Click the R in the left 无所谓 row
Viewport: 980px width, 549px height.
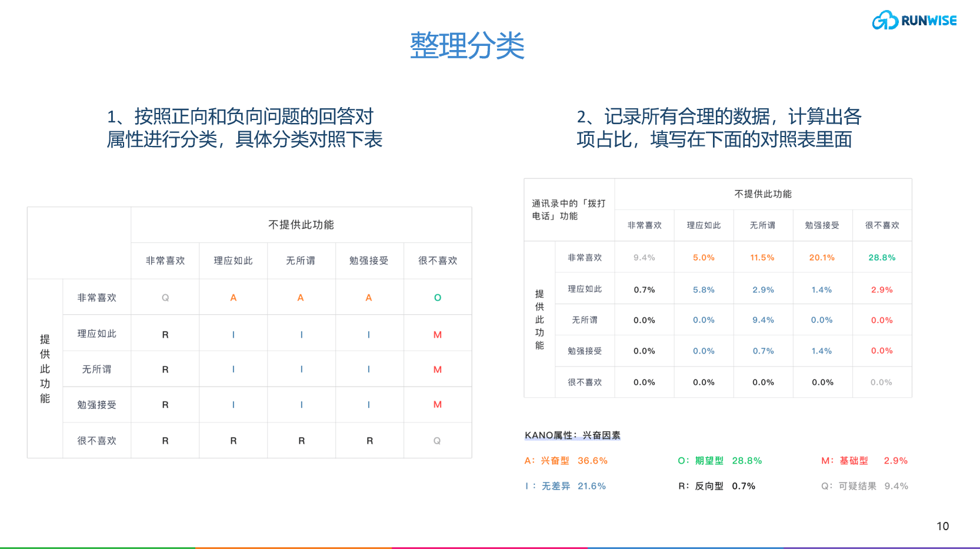pyautogui.click(x=165, y=370)
